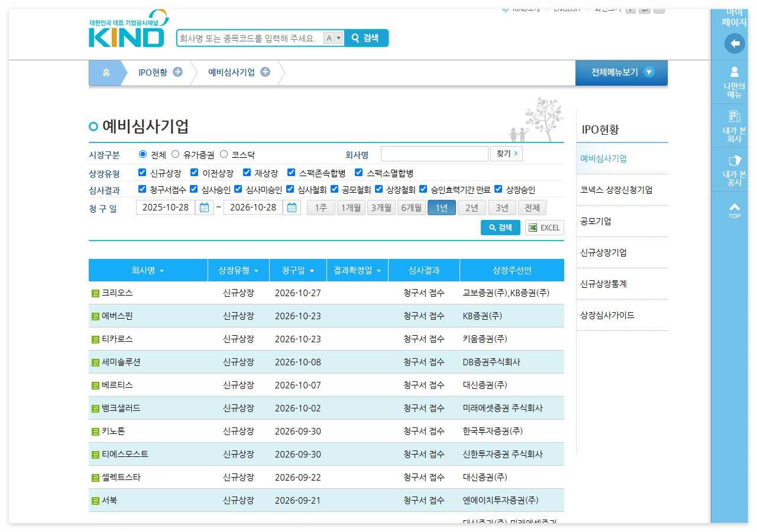This screenshot has height=532, width=757.
Task: Sort by the 결과확정일 column header
Action: tap(357, 270)
